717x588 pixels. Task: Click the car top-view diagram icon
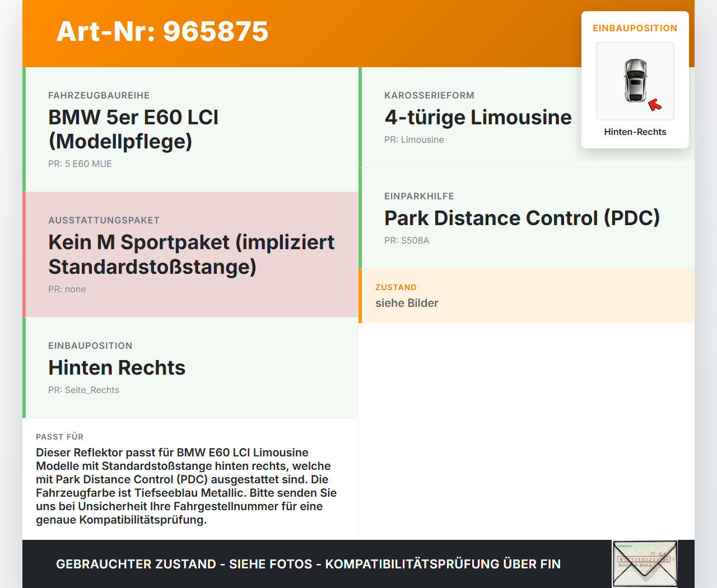[x=635, y=81]
